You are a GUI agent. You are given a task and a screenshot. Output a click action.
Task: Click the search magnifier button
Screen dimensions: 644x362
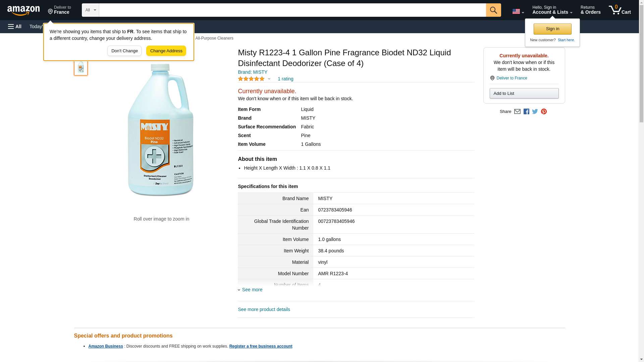(x=493, y=10)
